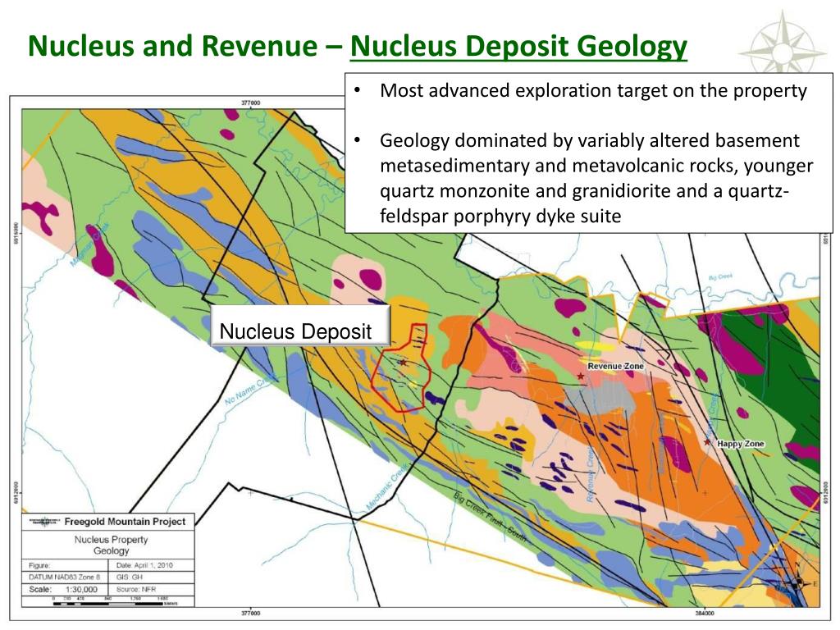Image resolution: width=840 pixels, height=630 pixels.
Task: Click the 377000 easting label above the map
Action: pyautogui.click(x=251, y=103)
